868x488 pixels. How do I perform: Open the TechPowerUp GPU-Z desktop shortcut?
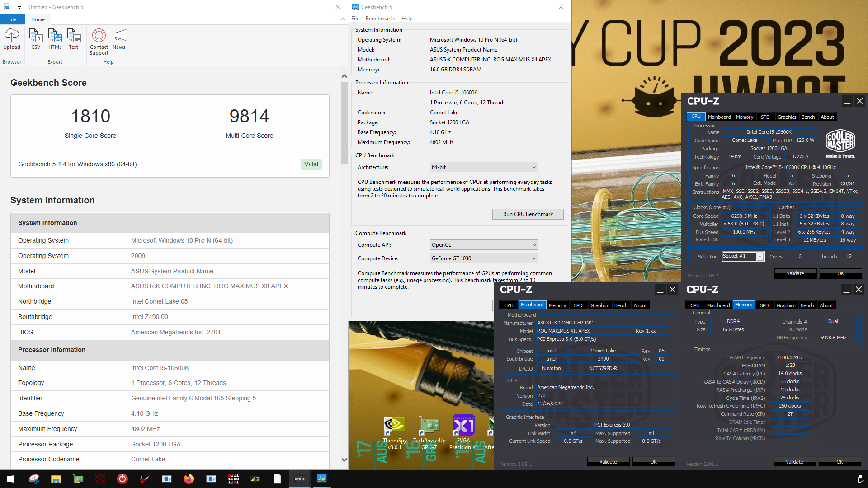click(429, 433)
